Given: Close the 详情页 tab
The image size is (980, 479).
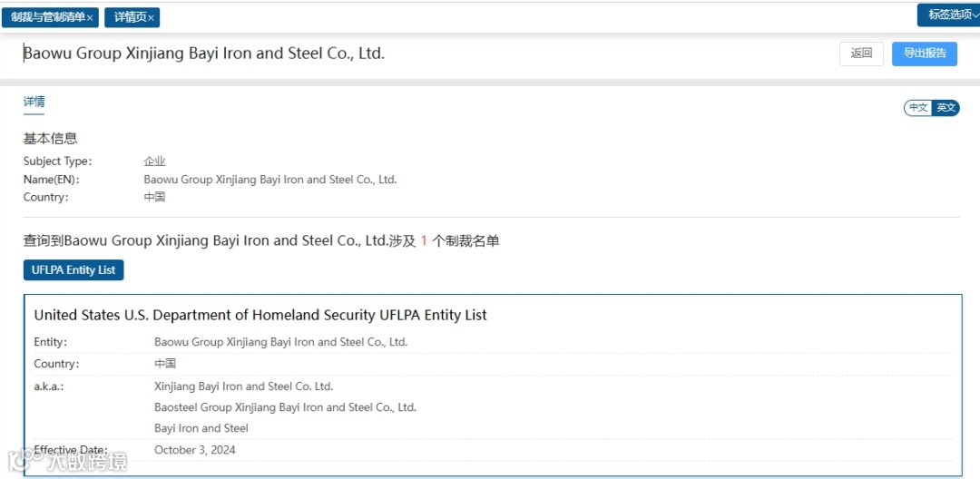Looking at the screenshot, I should [151, 18].
